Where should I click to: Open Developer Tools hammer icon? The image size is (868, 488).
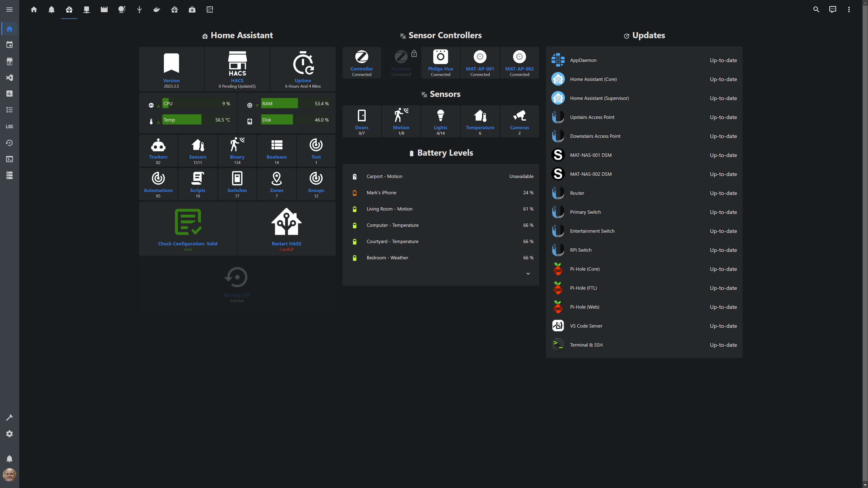point(9,418)
